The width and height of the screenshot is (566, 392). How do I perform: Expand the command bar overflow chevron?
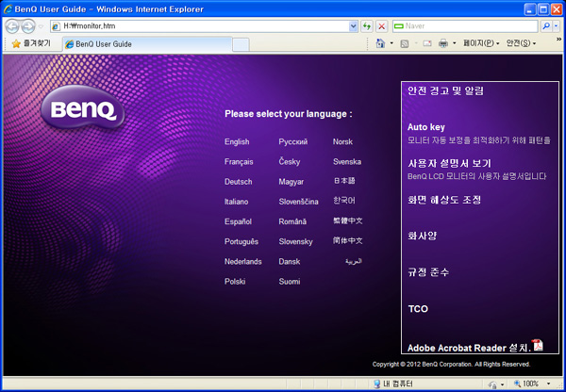coord(558,39)
